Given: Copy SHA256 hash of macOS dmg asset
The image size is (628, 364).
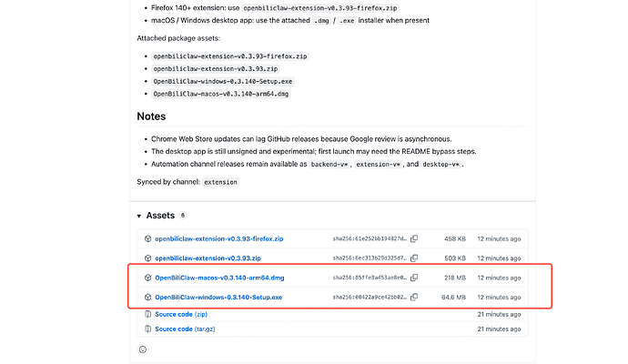Looking at the screenshot, I should [x=414, y=278].
